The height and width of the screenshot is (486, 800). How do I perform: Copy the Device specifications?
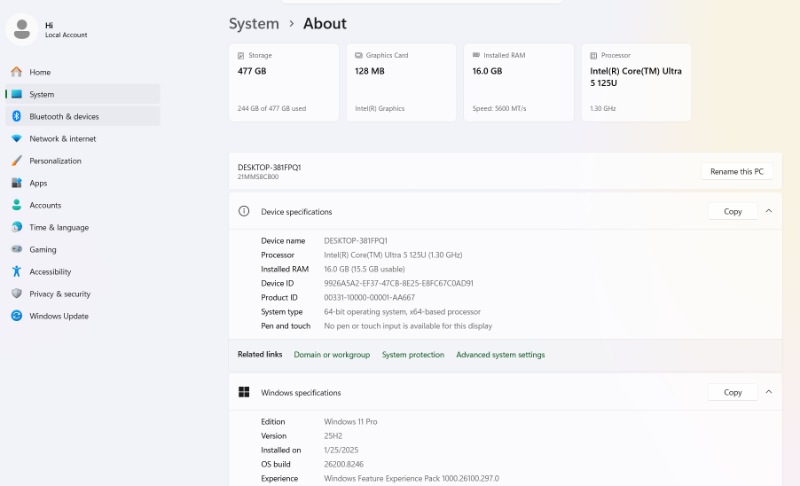733,211
